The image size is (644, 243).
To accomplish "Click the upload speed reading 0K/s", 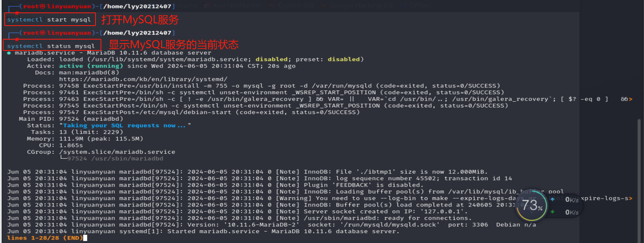I will coord(571,200).
